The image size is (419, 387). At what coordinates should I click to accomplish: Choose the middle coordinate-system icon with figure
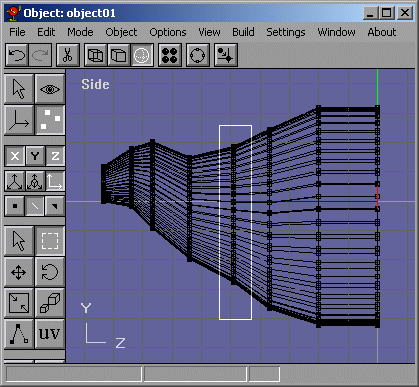click(x=35, y=181)
